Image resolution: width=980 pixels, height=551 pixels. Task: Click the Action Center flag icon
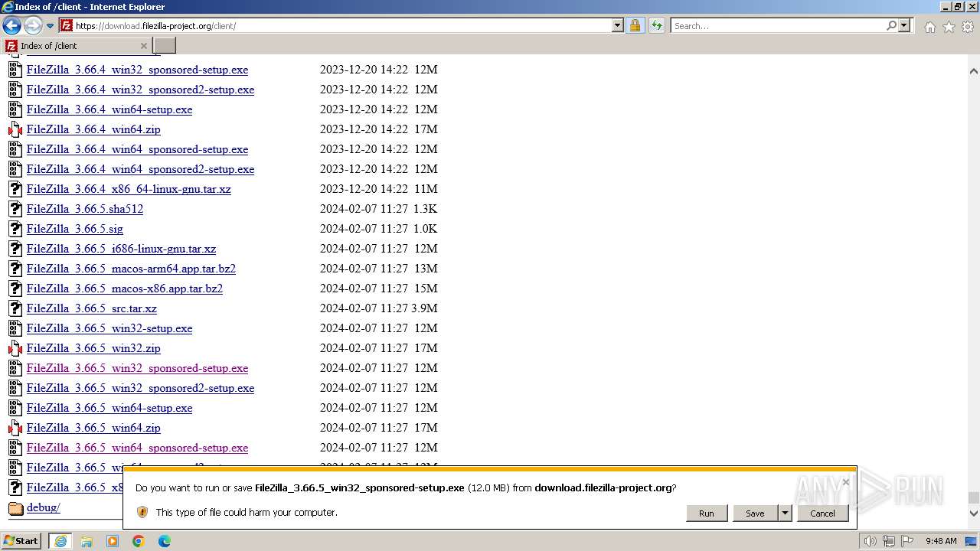coord(907,541)
